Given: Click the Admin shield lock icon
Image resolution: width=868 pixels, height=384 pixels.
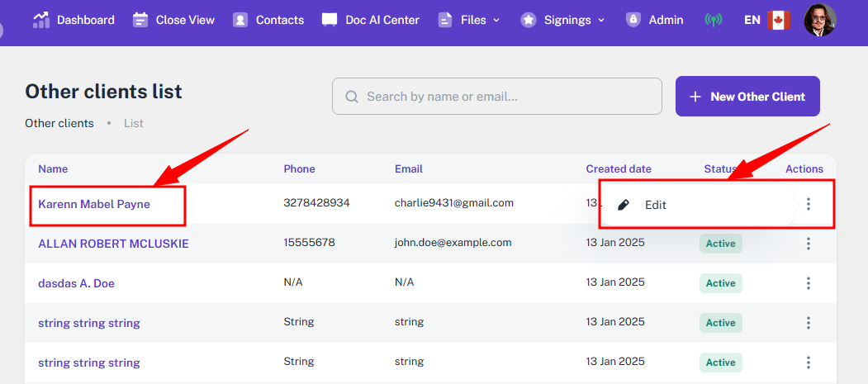Looking at the screenshot, I should pos(633,20).
